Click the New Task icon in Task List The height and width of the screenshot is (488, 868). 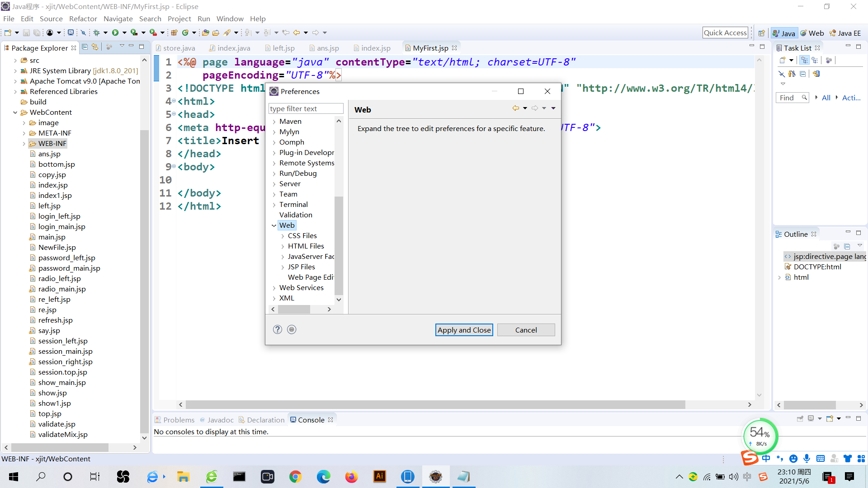coord(783,60)
